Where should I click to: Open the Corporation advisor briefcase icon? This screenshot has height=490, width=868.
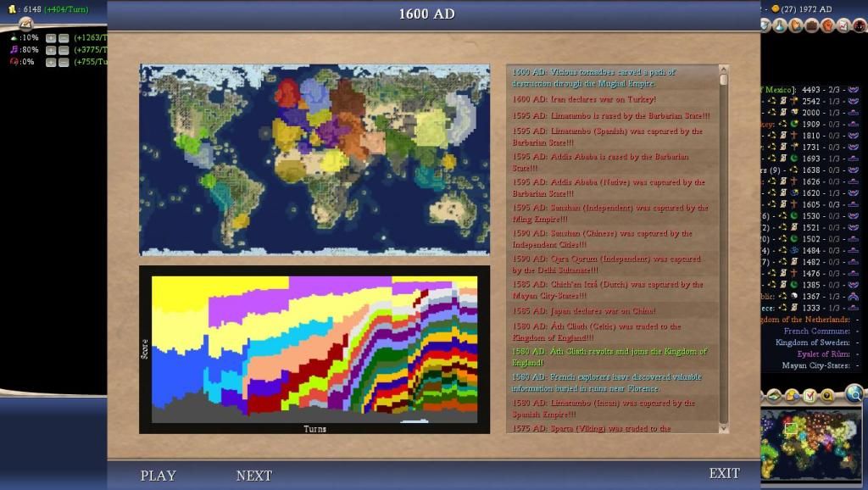click(811, 25)
